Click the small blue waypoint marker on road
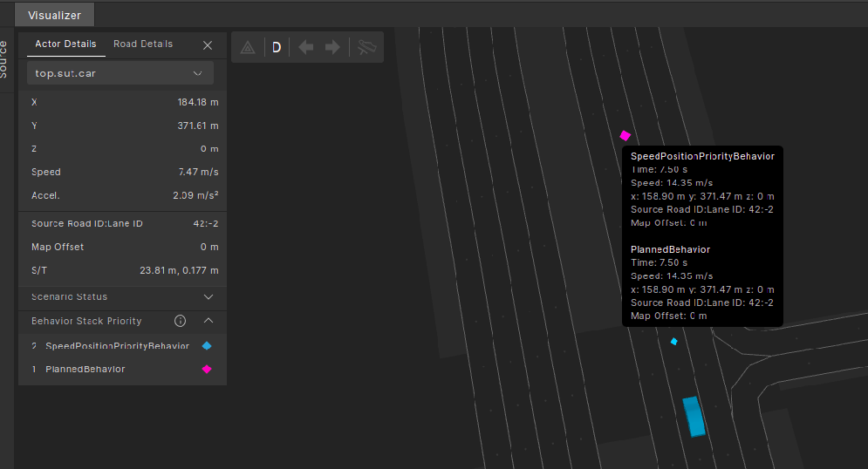 673,342
